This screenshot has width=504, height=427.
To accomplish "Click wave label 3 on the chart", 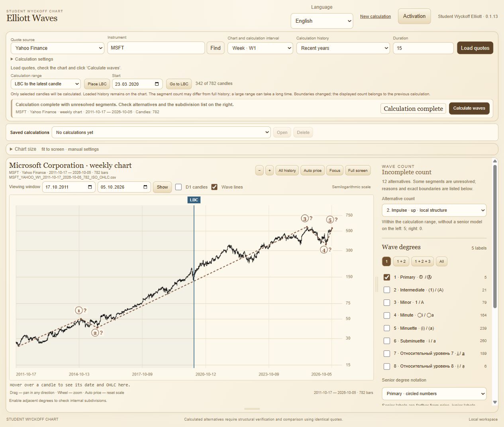I will (x=305, y=218).
